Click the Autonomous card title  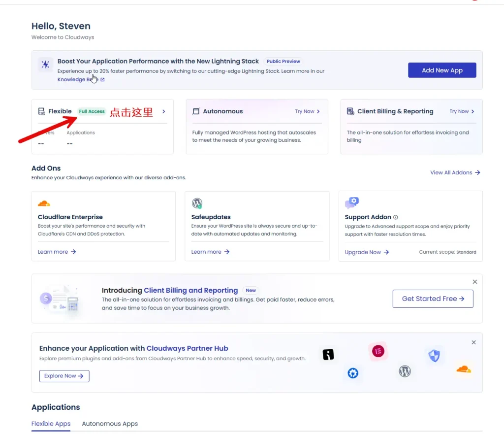[223, 111]
